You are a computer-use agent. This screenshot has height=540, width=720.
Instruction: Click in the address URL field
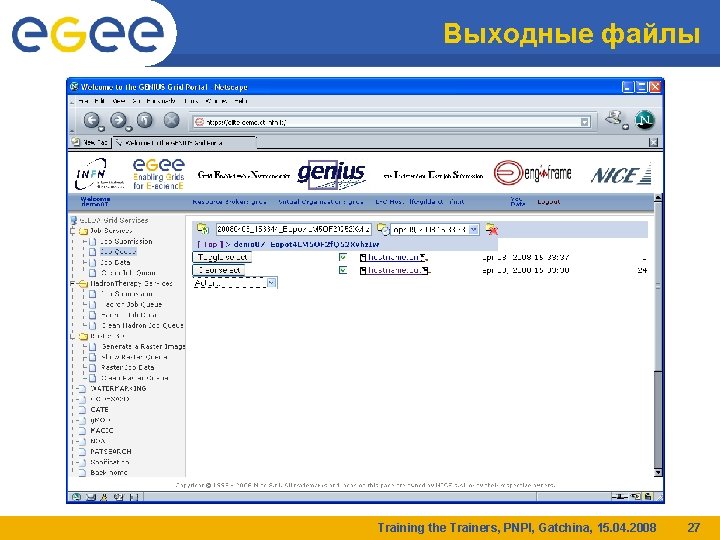(392, 122)
